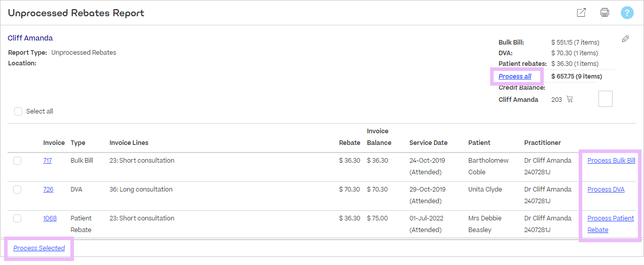
Task: Click the shopping cart icon beside 203
Action: 570,99
